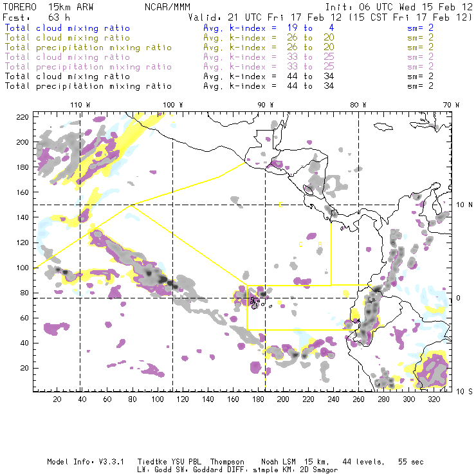Click the NCAR/MMM header label
This screenshot has height=476, width=476.
pyautogui.click(x=168, y=6)
